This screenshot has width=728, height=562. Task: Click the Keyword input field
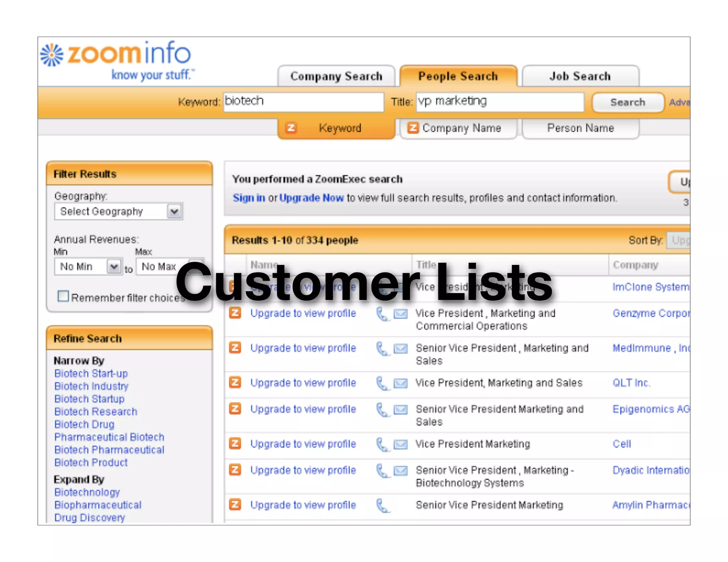tap(303, 102)
